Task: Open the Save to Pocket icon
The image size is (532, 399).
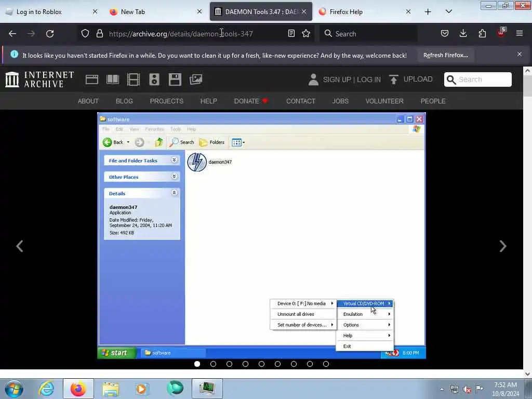Action: (x=445, y=33)
